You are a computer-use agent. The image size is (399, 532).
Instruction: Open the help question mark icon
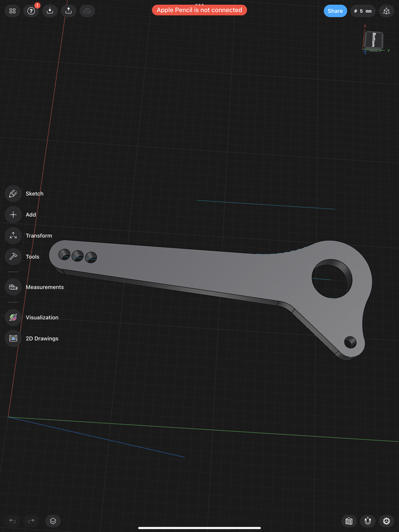pos(31,11)
